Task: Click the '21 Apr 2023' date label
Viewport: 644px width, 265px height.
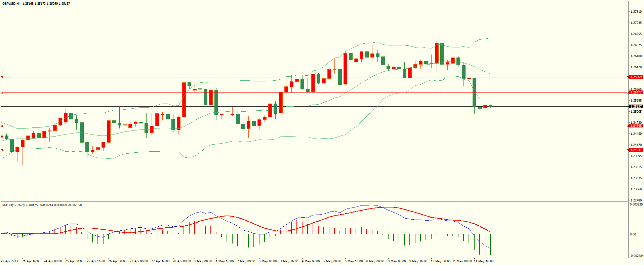Action: pyautogui.click(x=9, y=261)
